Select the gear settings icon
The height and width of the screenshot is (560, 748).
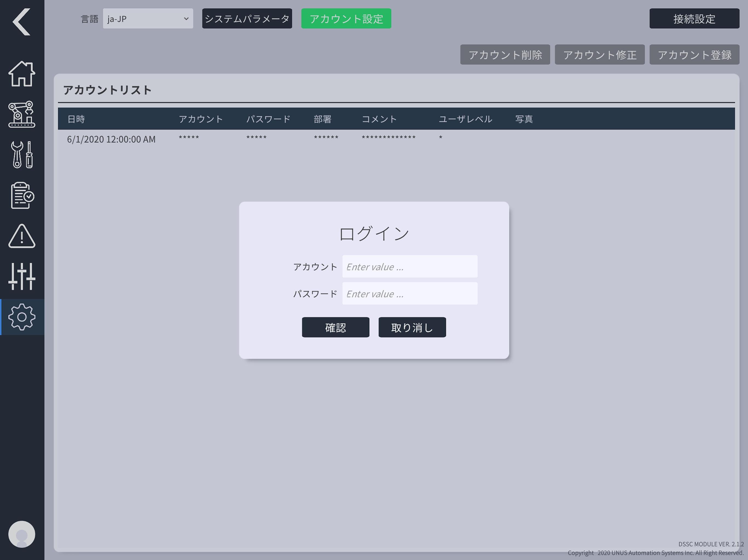[22, 317]
